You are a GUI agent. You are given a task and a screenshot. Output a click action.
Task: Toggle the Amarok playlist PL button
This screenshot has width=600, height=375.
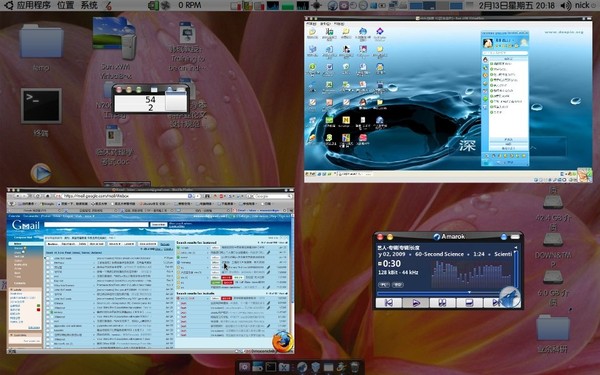point(384,285)
